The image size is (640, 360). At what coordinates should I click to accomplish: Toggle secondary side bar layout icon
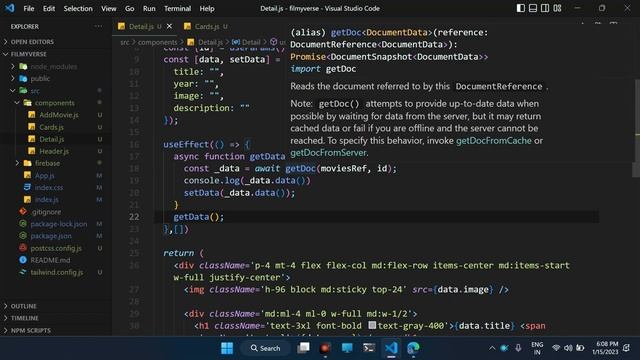(x=545, y=8)
